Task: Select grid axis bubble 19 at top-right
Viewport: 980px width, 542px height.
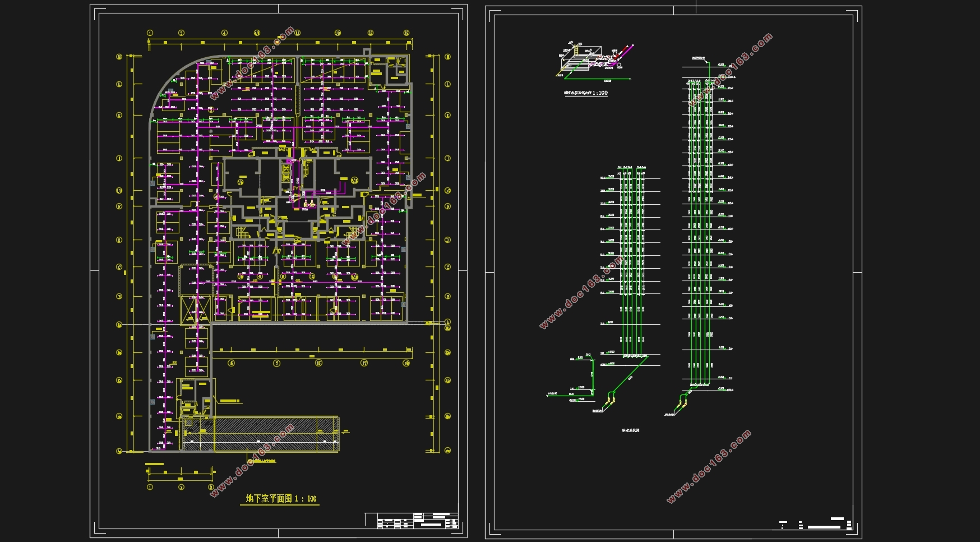Action: pyautogui.click(x=406, y=33)
